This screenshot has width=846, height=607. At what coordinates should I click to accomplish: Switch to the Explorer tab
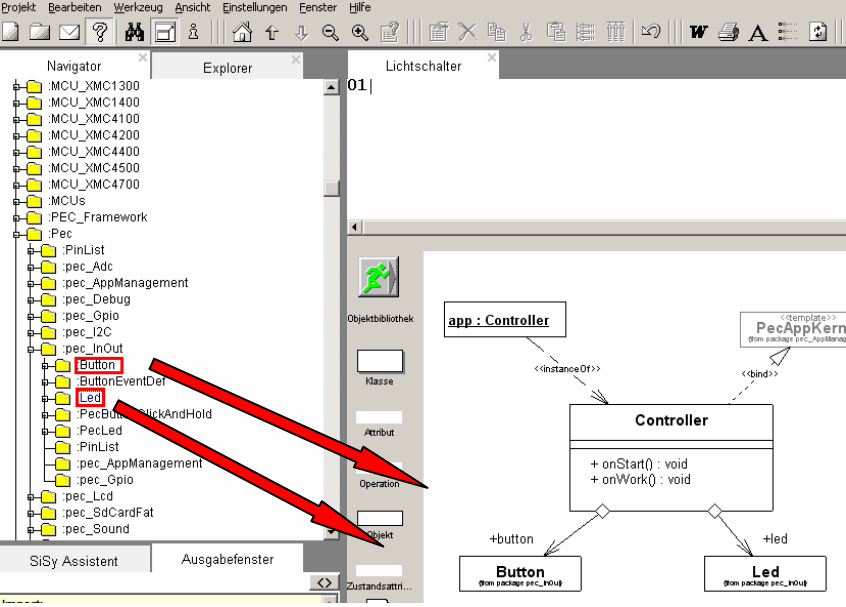227,68
